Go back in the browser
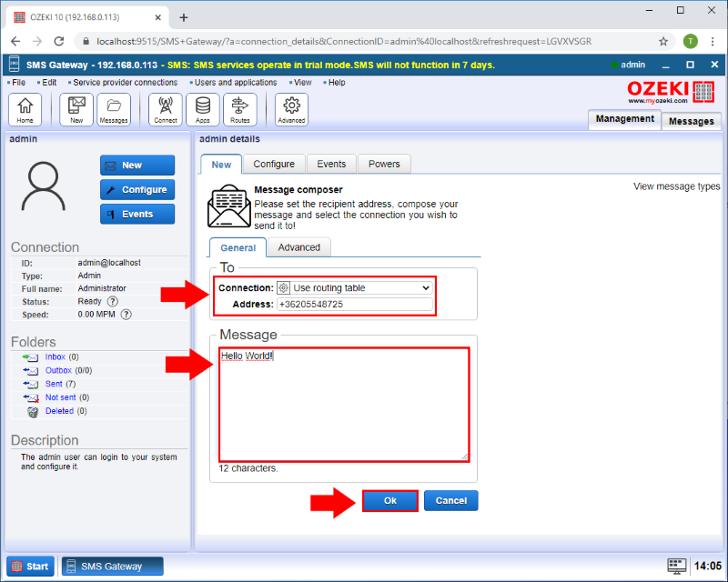 15,41
